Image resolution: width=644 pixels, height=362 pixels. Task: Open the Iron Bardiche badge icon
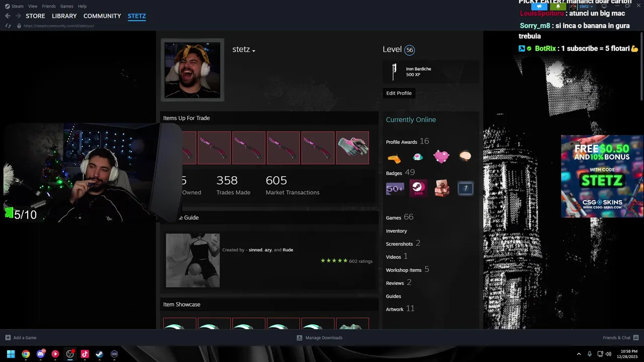pos(394,71)
